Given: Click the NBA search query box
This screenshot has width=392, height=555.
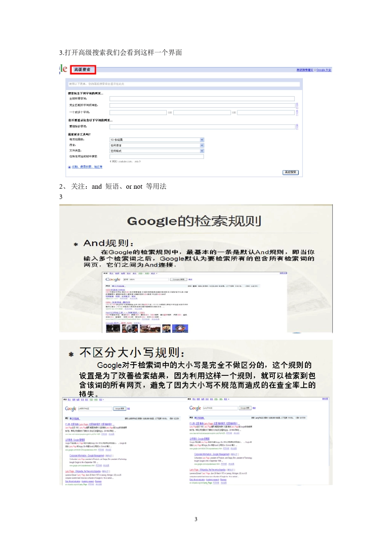Looking at the screenshot, I should [146, 280].
